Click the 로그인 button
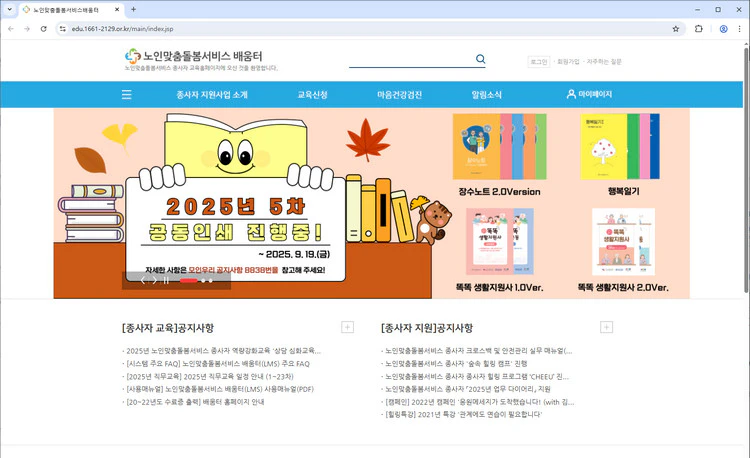The width and height of the screenshot is (750, 458). coord(538,62)
